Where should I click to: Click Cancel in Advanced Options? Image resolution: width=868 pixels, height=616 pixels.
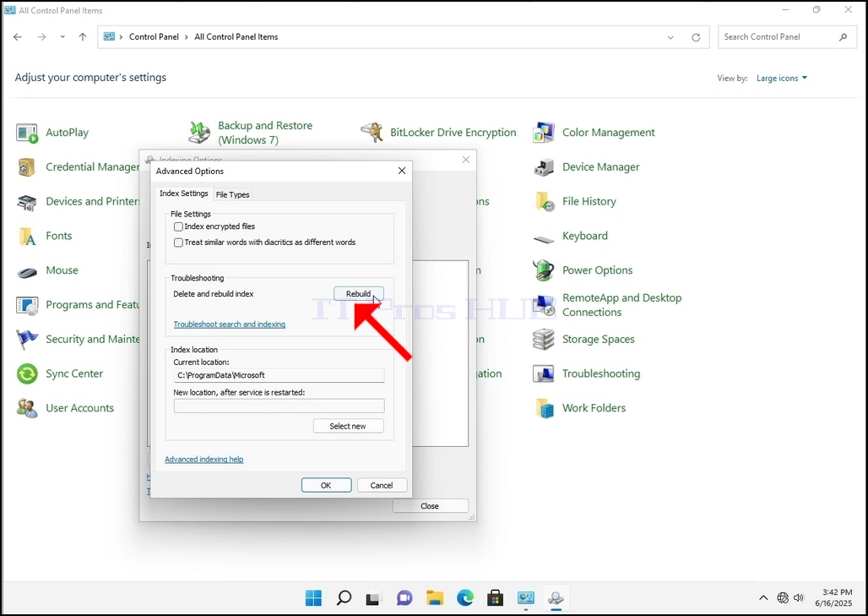point(382,485)
